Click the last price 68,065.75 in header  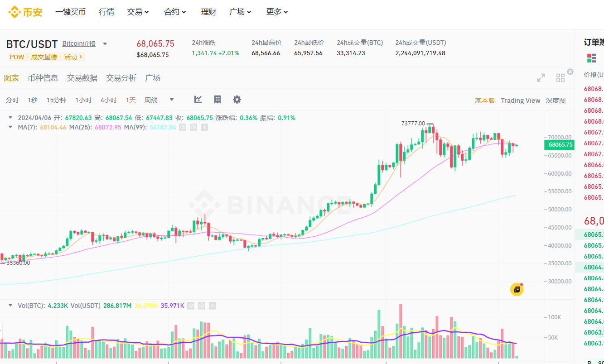155,44
